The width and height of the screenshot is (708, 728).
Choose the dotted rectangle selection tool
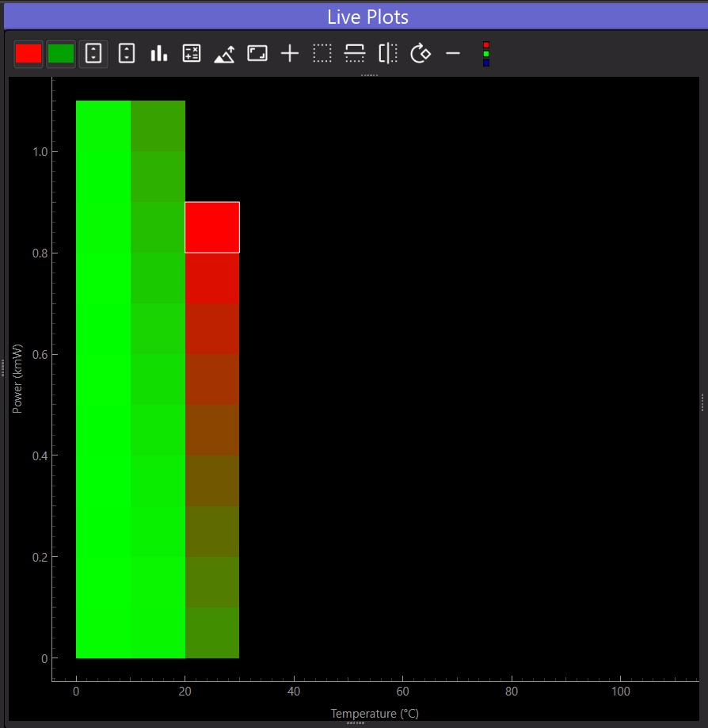tap(322, 54)
